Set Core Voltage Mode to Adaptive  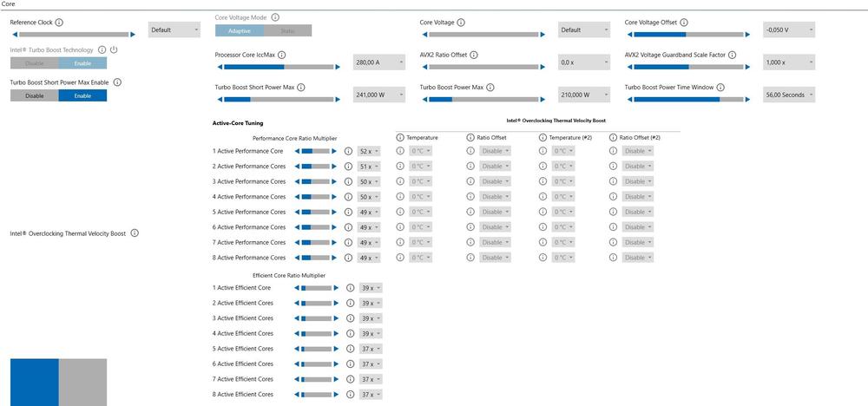coord(239,31)
